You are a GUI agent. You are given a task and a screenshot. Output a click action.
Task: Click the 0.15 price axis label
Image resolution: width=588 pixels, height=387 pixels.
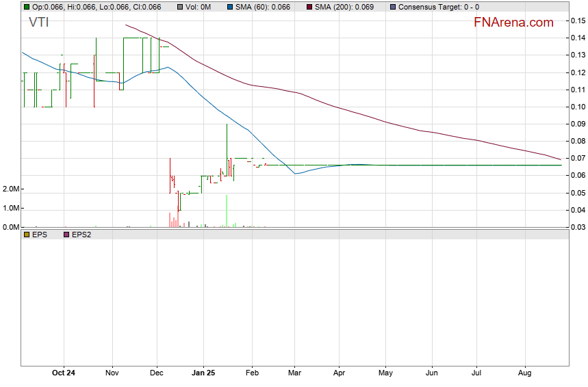pyautogui.click(x=577, y=21)
